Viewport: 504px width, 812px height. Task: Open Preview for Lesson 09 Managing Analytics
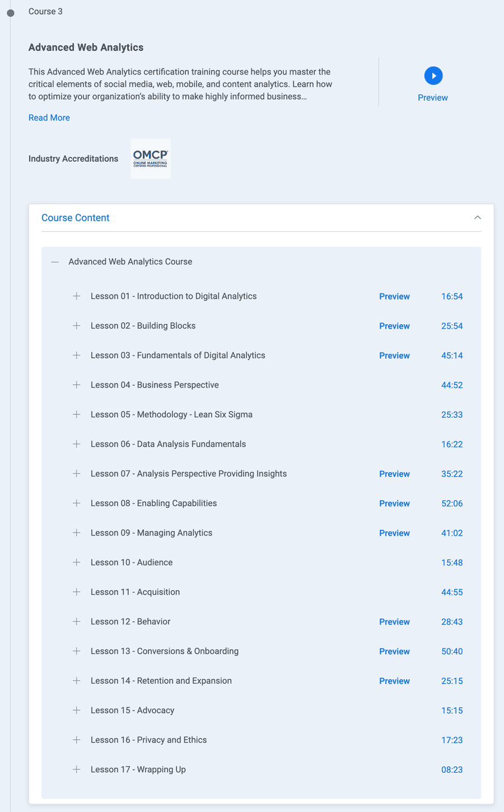coord(394,533)
